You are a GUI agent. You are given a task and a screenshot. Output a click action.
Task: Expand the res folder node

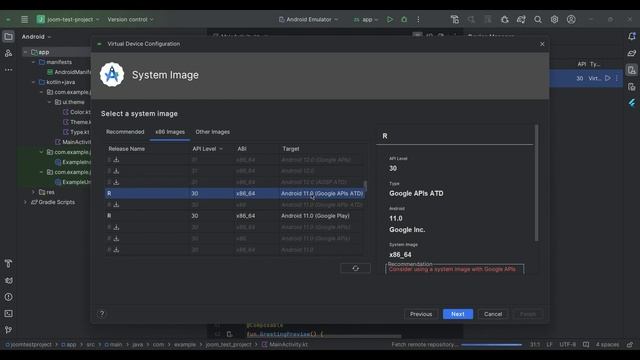33,192
